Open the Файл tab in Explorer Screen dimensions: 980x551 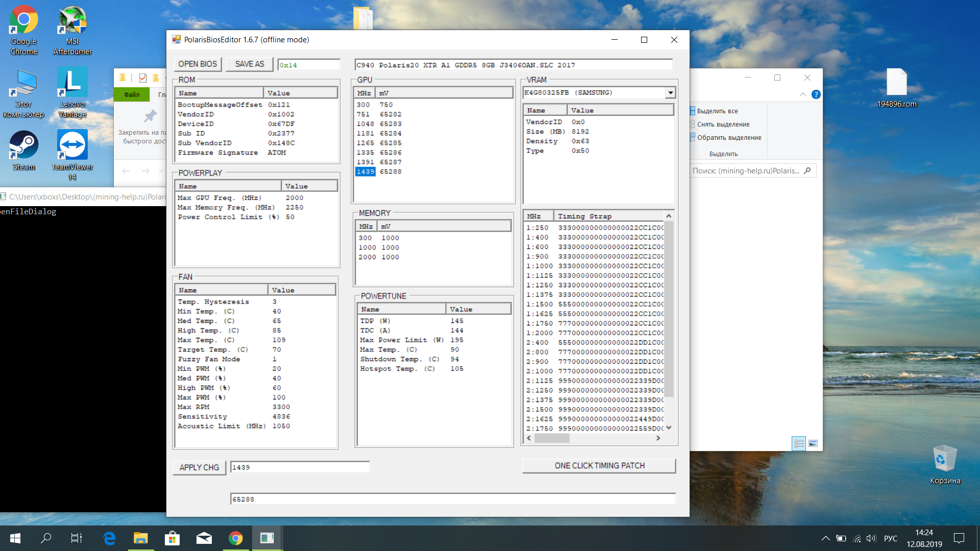tap(132, 94)
